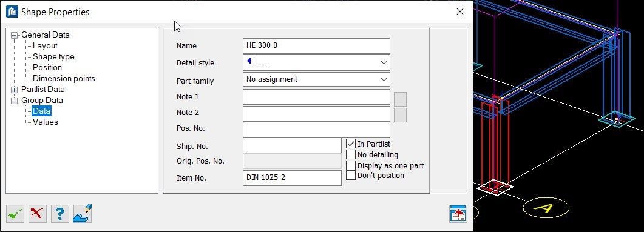Screen dimensions: 644x232
Task: Open the Values item under Group Data
Action: [x=45, y=122]
